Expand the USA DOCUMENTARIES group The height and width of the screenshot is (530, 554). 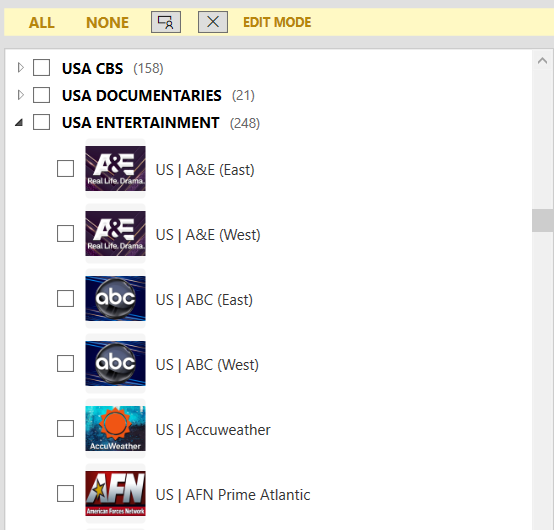point(20,95)
